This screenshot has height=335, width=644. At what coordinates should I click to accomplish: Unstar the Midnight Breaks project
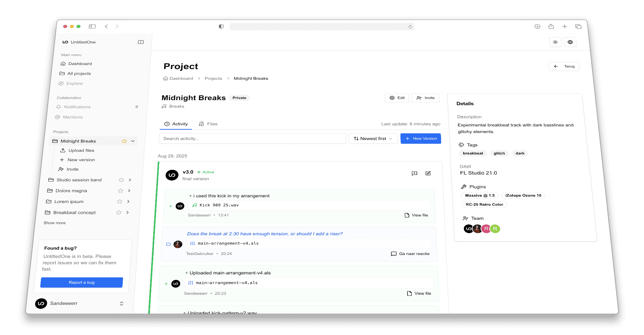(x=124, y=141)
